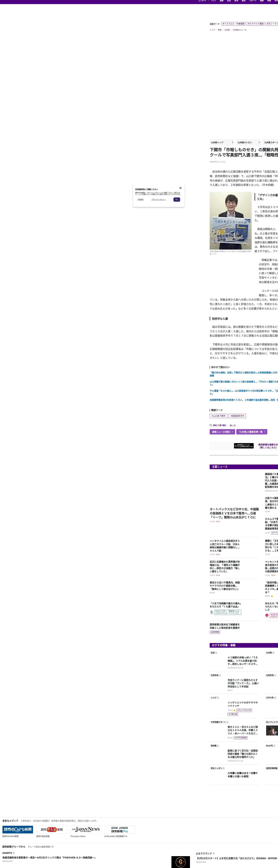The width and height of the screenshot is (278, 868).
Task: Click the #ウクライナ情勢 trending tag
Action: point(256,24)
